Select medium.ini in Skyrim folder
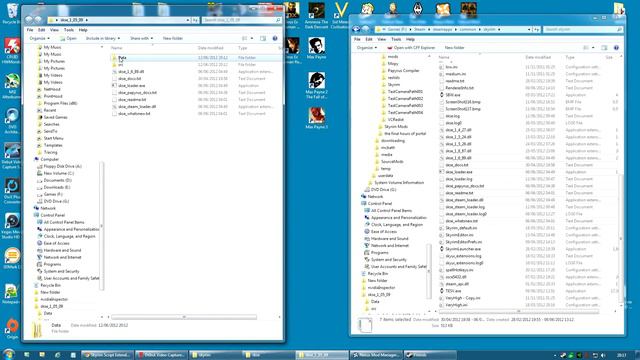Image resolution: width=640 pixels, height=360 pixels. 455,74
